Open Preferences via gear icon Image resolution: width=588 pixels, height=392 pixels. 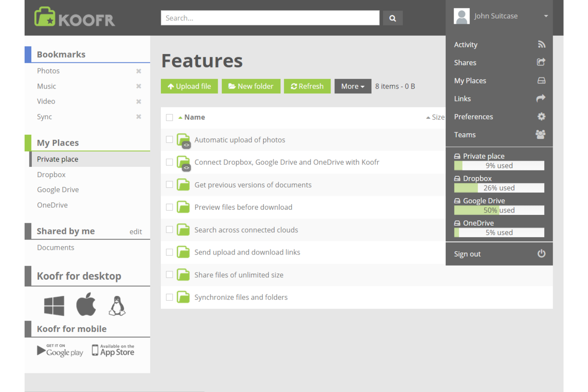point(541,116)
